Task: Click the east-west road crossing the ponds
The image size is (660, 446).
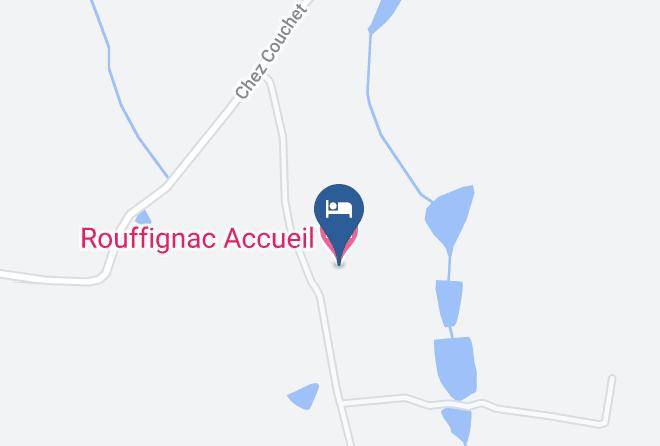Action: click(476, 407)
